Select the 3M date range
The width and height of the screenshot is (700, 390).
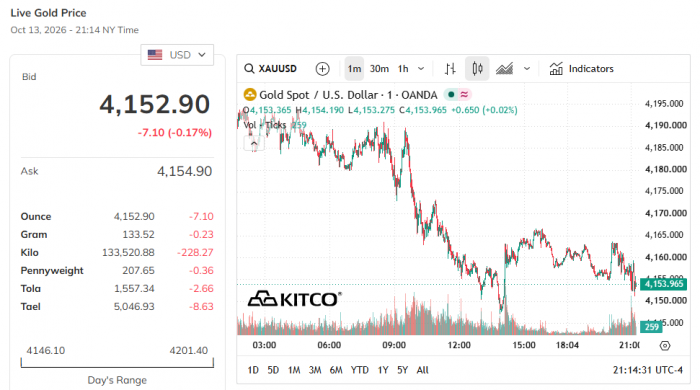[315, 370]
